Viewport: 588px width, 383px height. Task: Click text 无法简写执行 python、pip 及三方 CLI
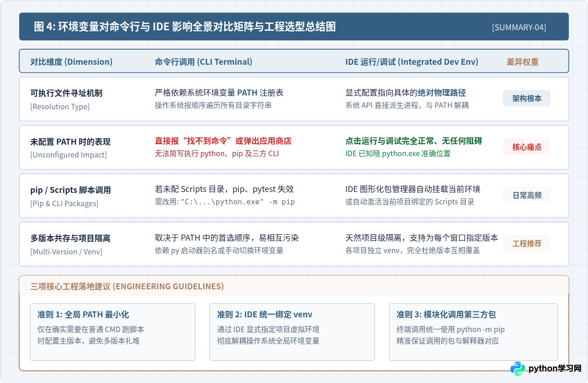[x=217, y=153]
